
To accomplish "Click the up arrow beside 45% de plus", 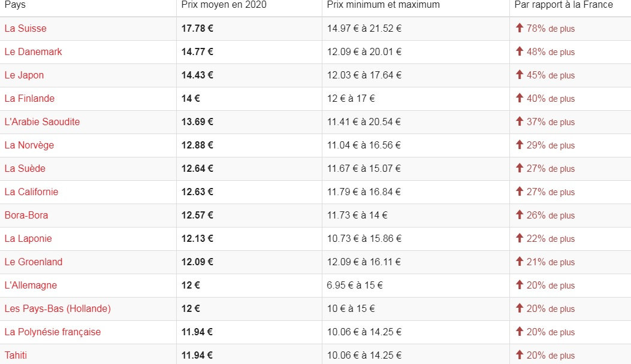I will pos(520,75).
